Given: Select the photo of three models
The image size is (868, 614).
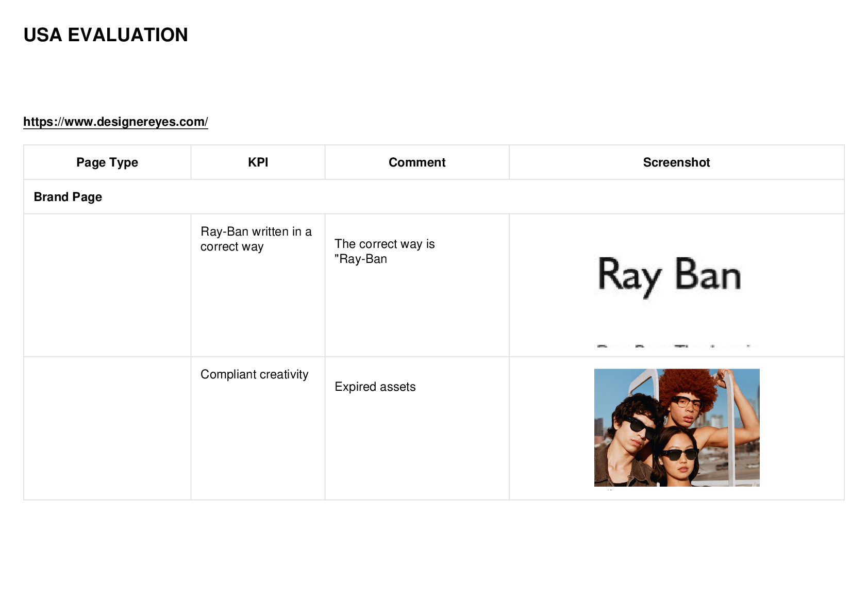Looking at the screenshot, I should point(677,427).
